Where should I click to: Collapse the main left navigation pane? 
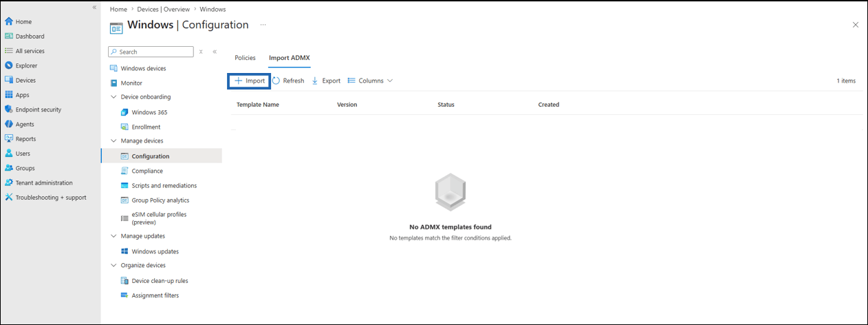click(x=94, y=7)
